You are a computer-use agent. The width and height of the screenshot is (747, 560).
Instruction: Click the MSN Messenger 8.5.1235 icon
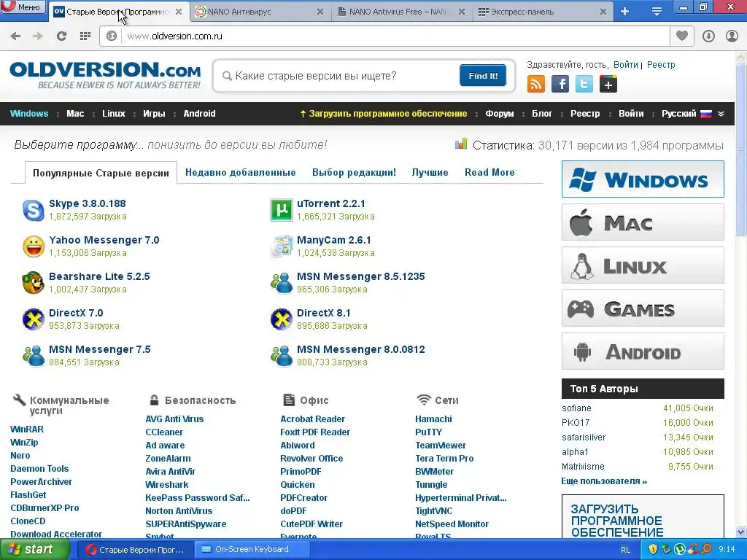click(x=282, y=282)
